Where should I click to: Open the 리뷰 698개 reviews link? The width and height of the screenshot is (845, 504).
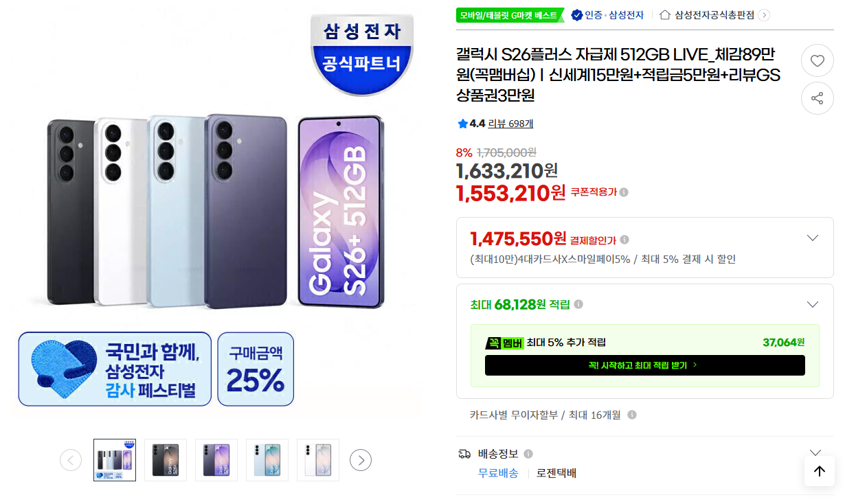tap(510, 124)
